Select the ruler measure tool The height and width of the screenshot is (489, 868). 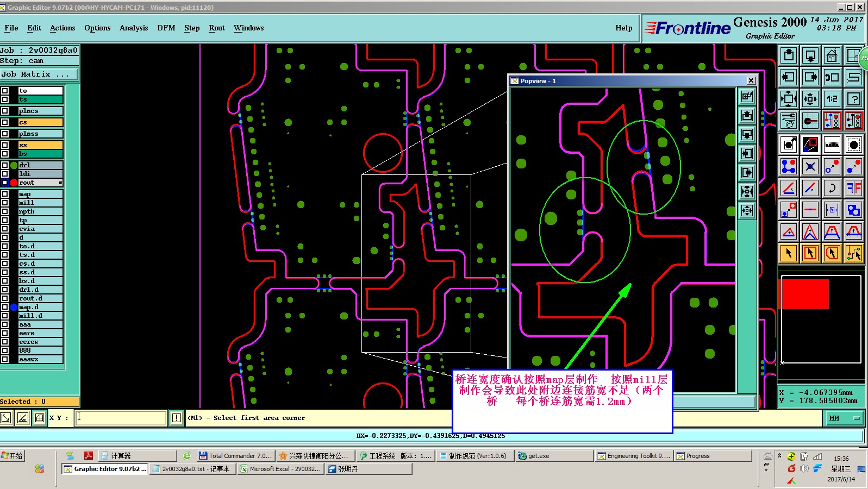[x=832, y=145]
